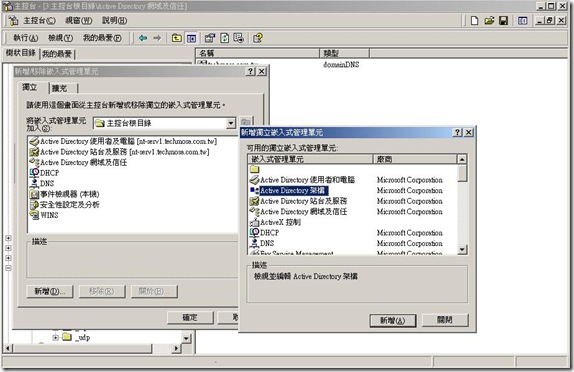Switch to the 樹狀目錄 tab
The width and height of the screenshot is (574, 372).
tap(21, 53)
